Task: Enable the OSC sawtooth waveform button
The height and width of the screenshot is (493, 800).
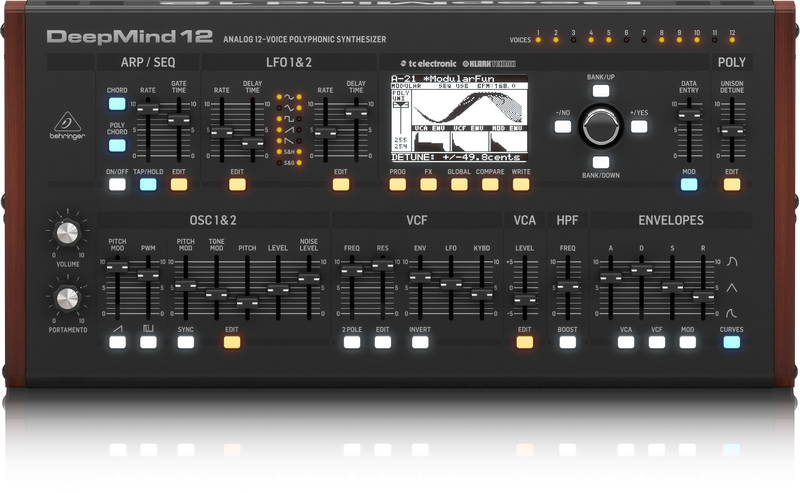Action: point(117,342)
